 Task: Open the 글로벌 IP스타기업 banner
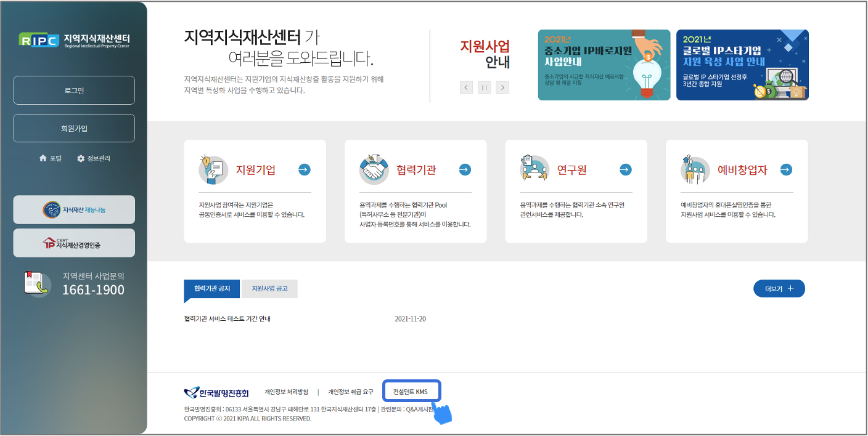pos(742,65)
